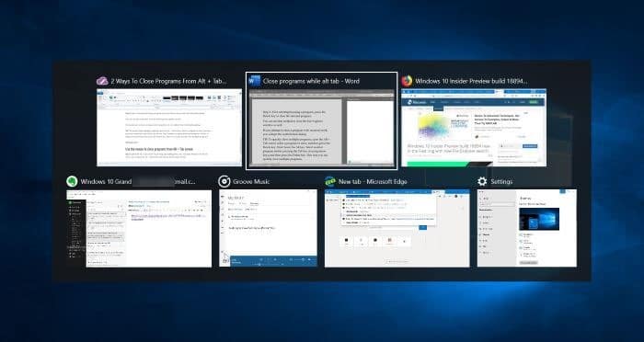Screen dimensions: 644x342
Task: Switch to the Evernote window thumbnail
Action: [139, 228]
